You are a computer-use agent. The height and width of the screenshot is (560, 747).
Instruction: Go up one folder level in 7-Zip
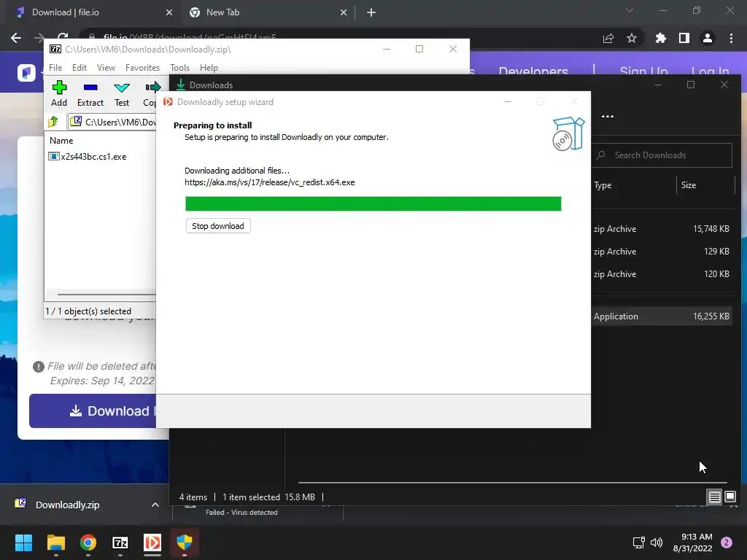[53, 122]
